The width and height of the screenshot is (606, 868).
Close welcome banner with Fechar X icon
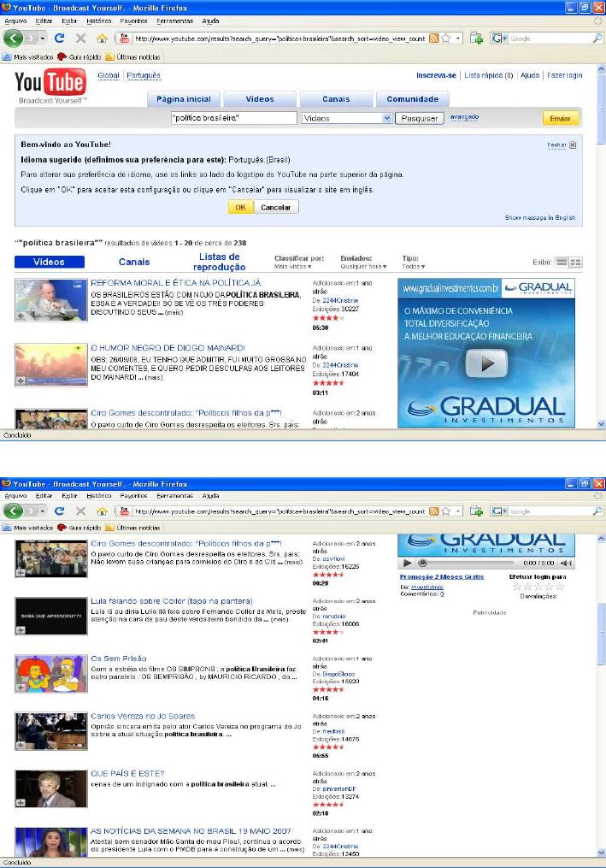(x=572, y=145)
